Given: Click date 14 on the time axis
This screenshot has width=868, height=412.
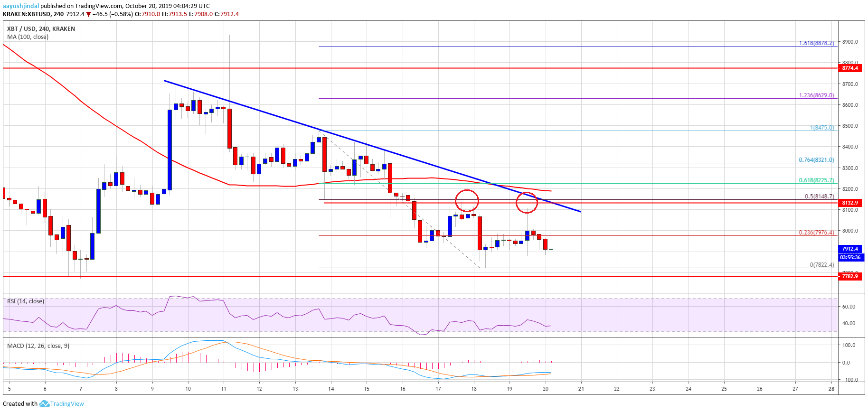Looking at the screenshot, I should 331,389.
